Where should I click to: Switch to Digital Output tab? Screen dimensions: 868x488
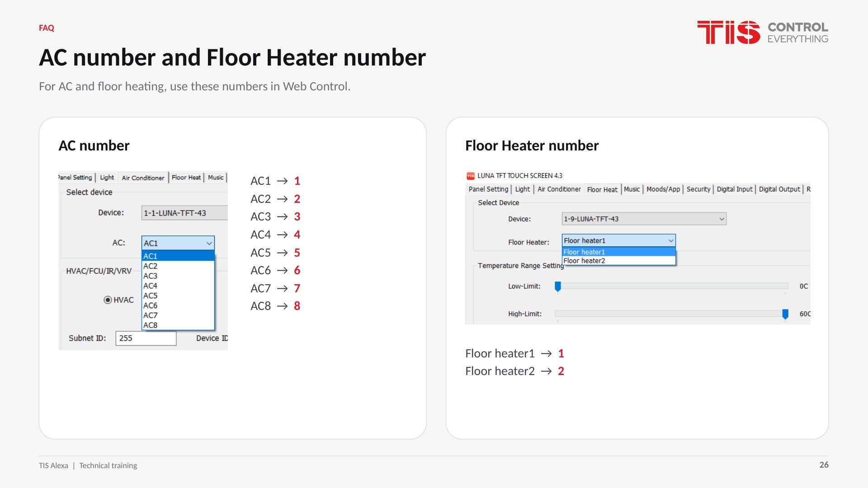779,189
